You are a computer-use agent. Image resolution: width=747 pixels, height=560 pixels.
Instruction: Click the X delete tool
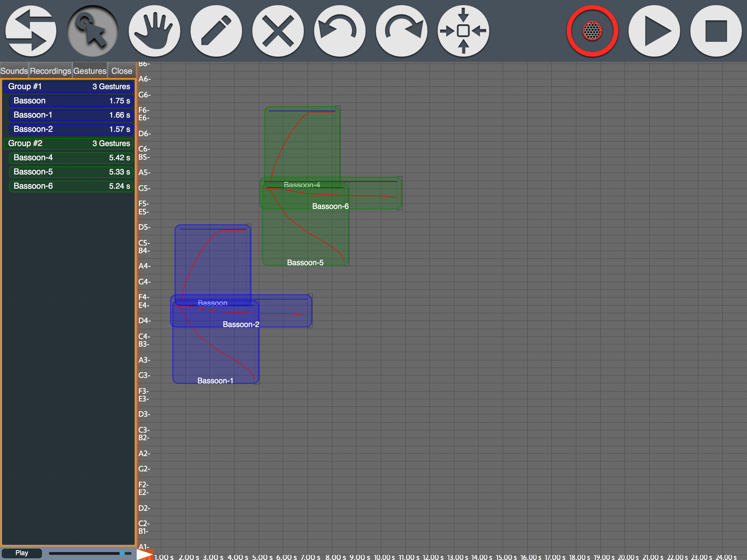coord(278,31)
